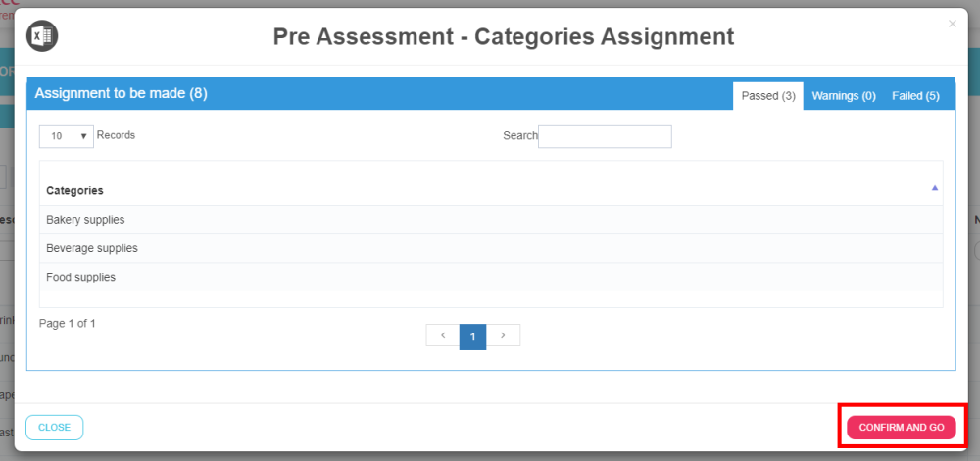
Task: Switch to the Passed (3) tab
Action: (768, 96)
